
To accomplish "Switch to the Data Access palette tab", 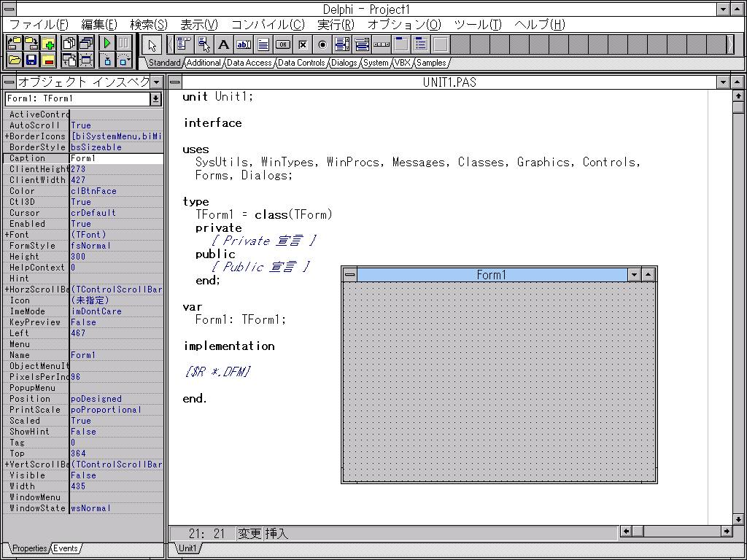I will click(249, 63).
